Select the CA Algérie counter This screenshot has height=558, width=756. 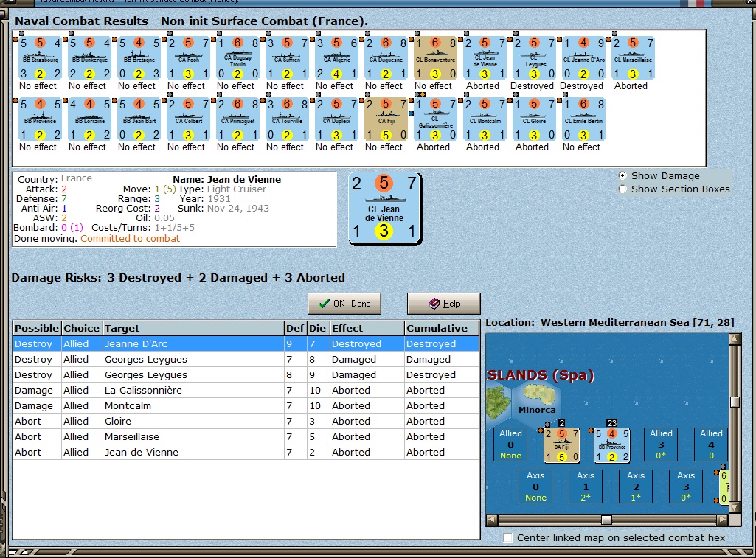pyautogui.click(x=336, y=58)
